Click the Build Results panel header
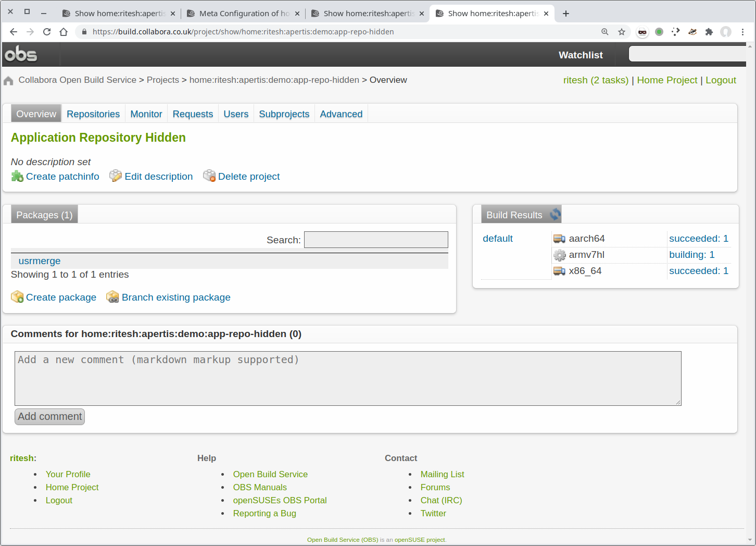The width and height of the screenshot is (756, 546). [x=521, y=215]
